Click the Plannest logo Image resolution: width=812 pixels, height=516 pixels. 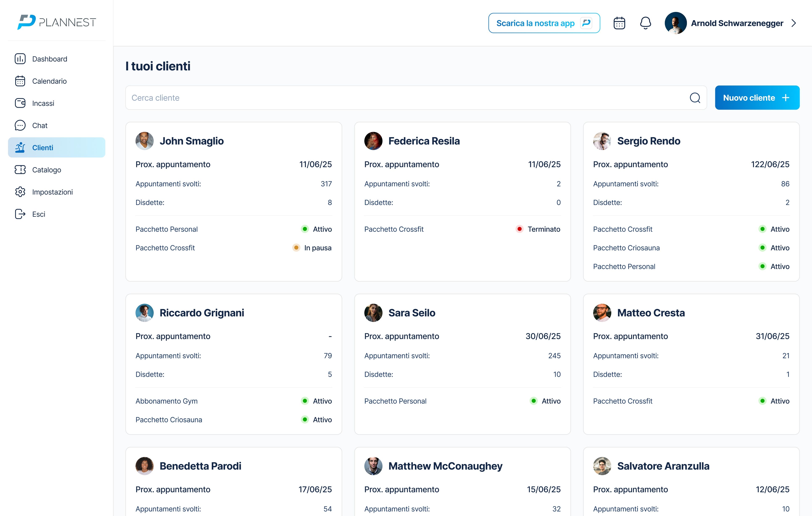[57, 22]
